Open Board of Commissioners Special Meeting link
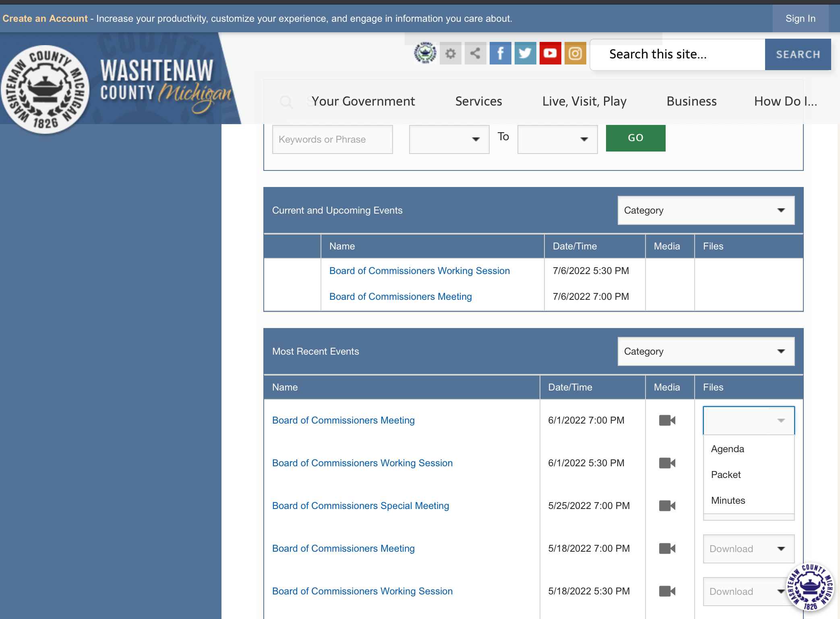 (360, 506)
